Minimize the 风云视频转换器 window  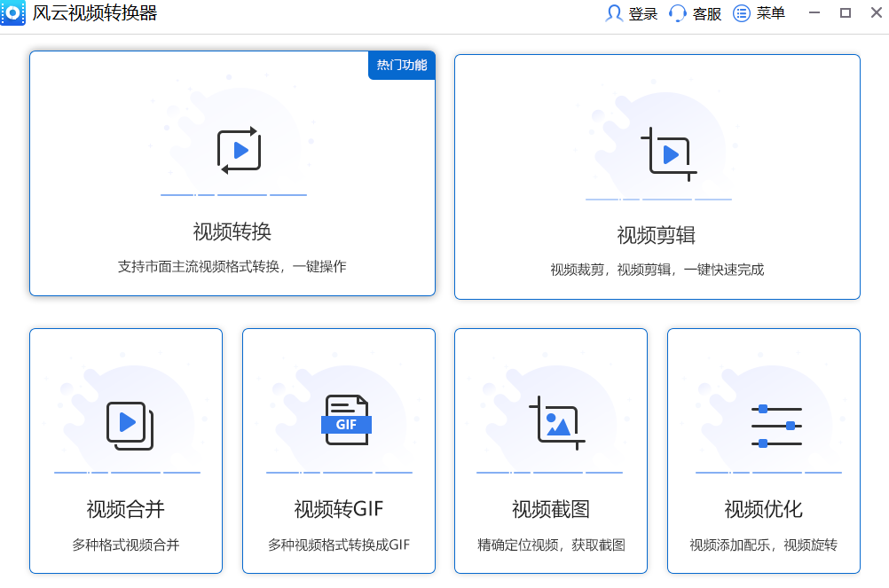coord(814,12)
